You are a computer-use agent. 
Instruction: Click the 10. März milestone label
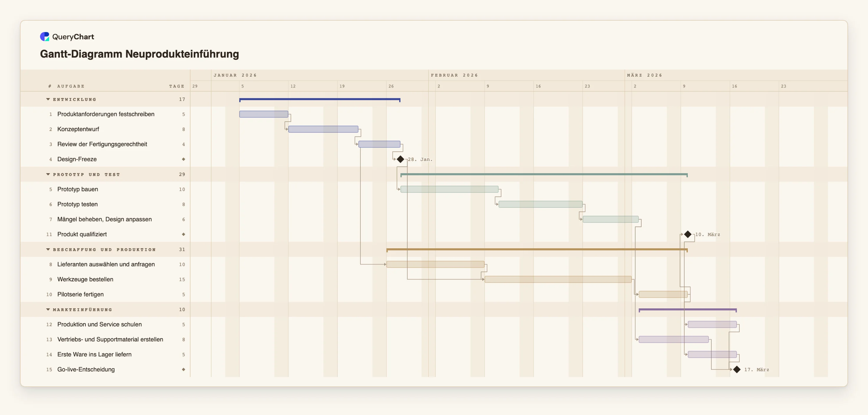pyautogui.click(x=708, y=235)
